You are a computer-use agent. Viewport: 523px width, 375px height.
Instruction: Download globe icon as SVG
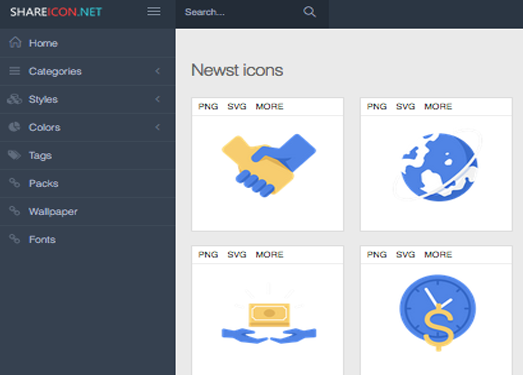pos(406,106)
